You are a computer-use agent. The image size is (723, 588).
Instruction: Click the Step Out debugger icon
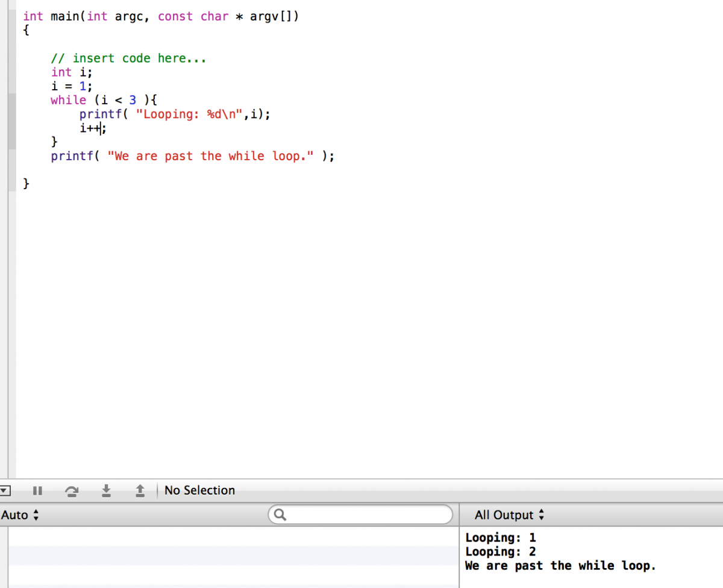[140, 491]
